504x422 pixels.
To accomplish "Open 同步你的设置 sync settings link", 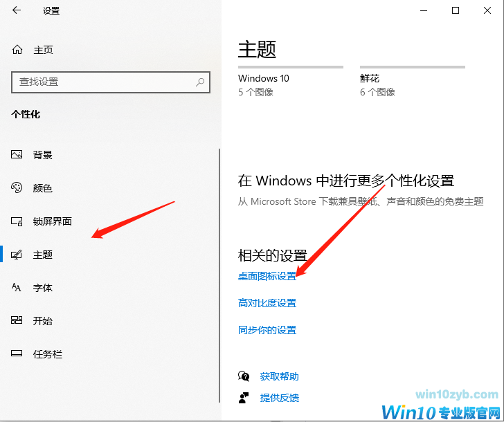I will (x=267, y=330).
